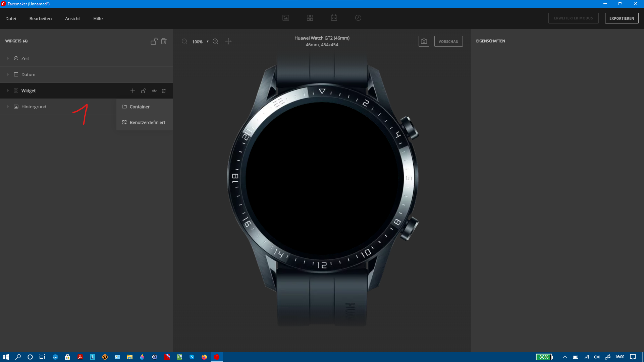Screen dimensions: 644x362
Task: Expand the Datum tree row
Action: click(8, 74)
